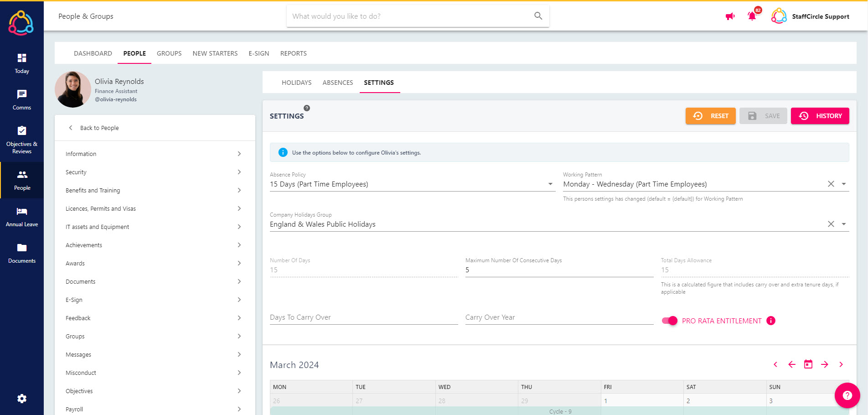868x415 pixels.
Task: Open Annual Leave sidebar icon
Action: tap(22, 217)
